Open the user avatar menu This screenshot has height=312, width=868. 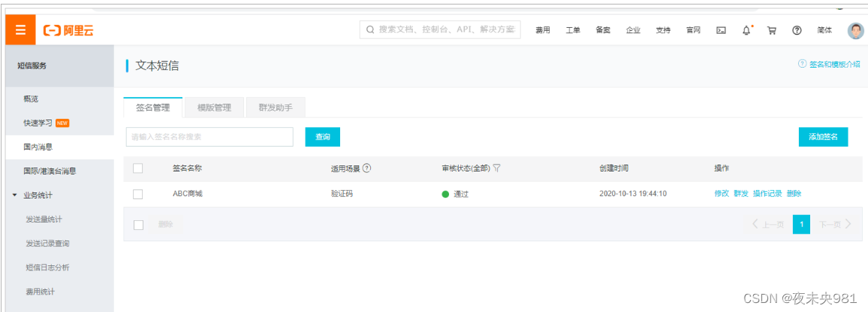click(855, 31)
